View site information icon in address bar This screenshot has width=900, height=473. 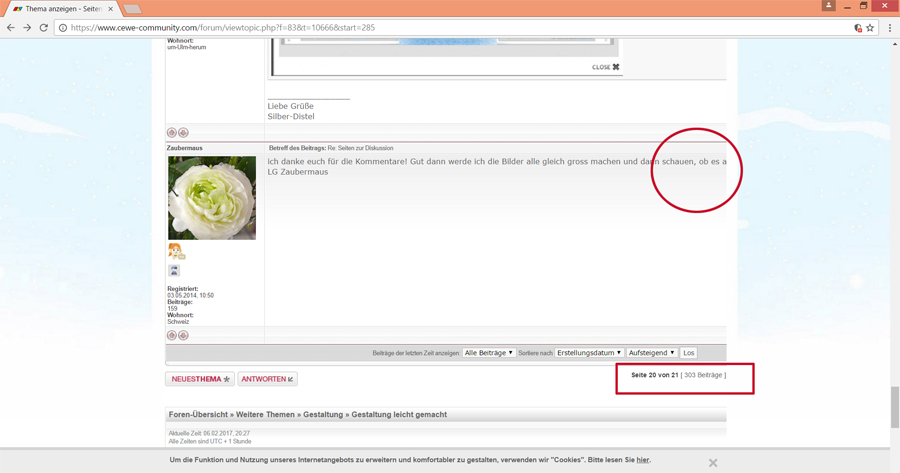tap(63, 28)
